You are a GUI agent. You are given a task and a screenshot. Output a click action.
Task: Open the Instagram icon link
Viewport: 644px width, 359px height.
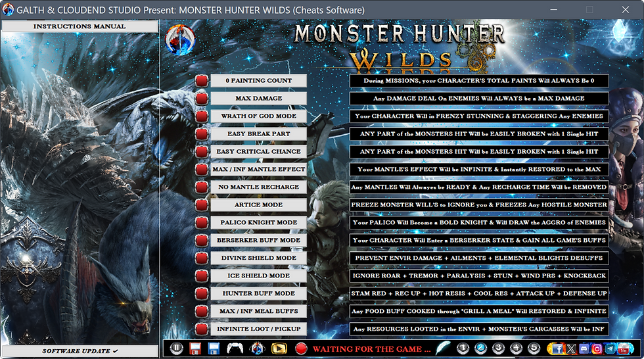pyautogui.click(x=597, y=348)
